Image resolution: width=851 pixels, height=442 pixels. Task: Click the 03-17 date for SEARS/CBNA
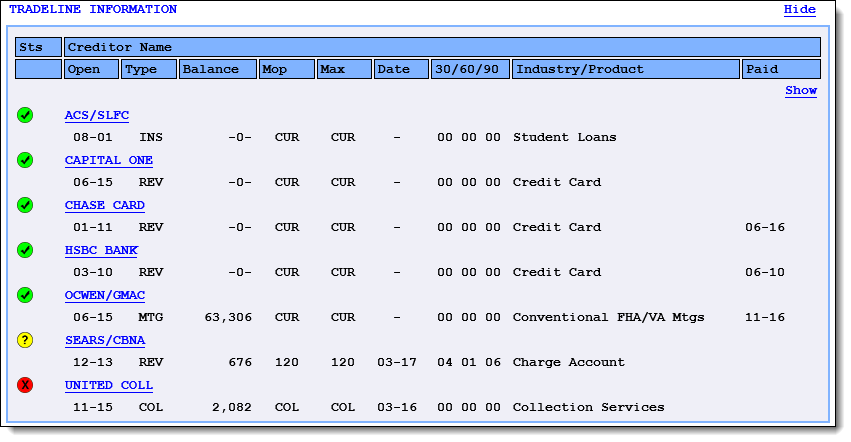[x=397, y=363]
